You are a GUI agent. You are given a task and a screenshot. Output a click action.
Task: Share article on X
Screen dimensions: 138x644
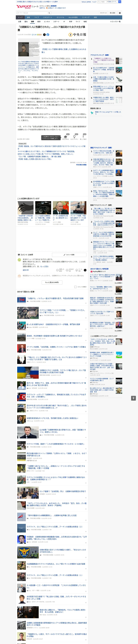click(x=44, y=35)
